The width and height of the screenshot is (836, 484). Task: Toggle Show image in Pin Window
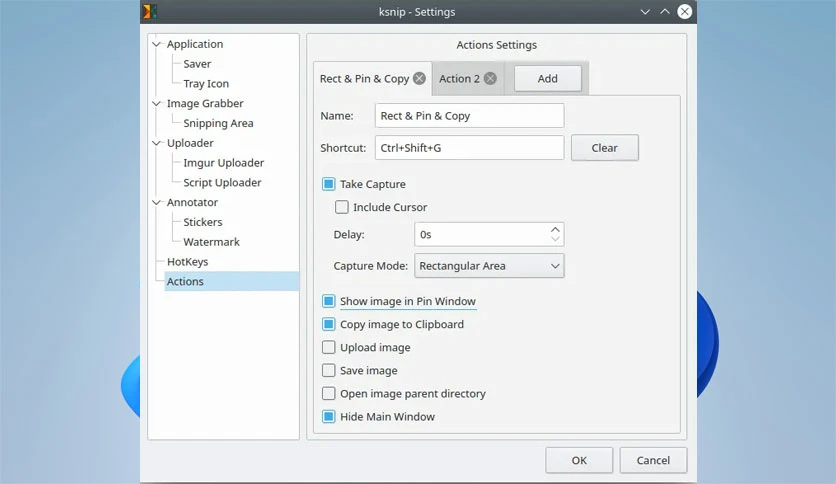coord(328,301)
